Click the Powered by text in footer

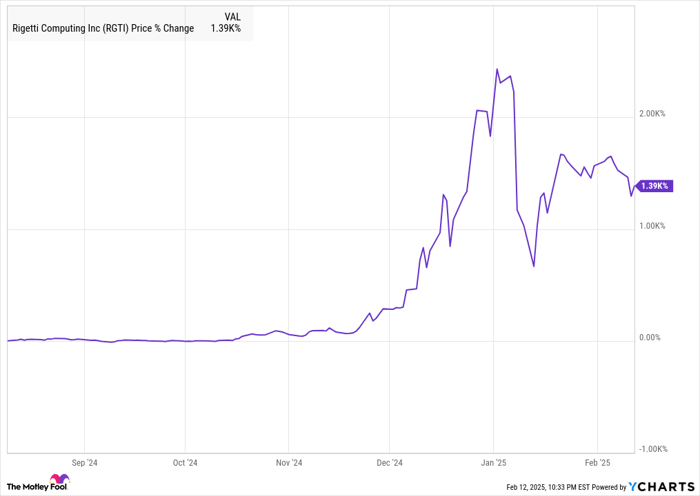[x=606, y=487]
